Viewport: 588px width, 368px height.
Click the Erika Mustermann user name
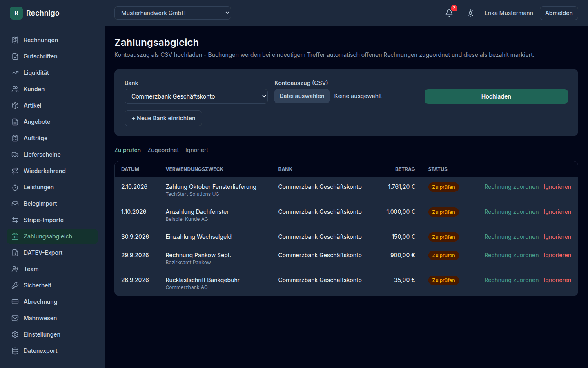click(509, 13)
